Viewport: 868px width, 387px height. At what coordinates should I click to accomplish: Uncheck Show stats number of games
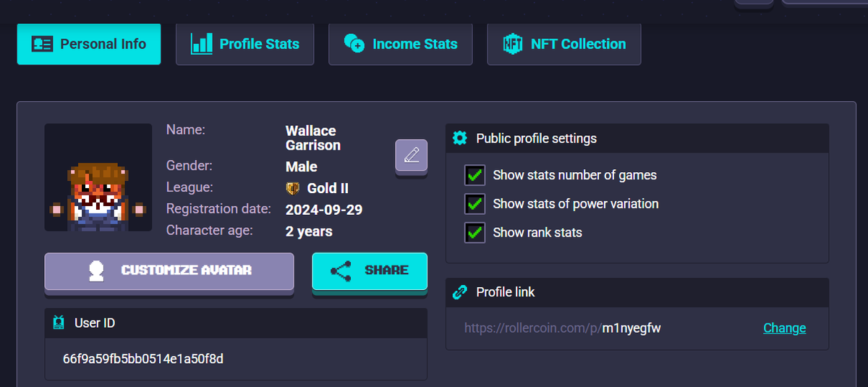click(475, 175)
